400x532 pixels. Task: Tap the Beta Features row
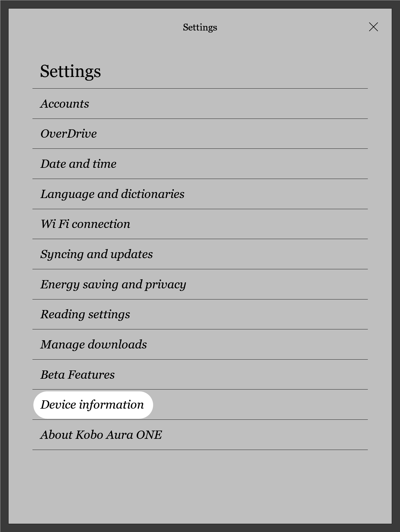coord(200,375)
